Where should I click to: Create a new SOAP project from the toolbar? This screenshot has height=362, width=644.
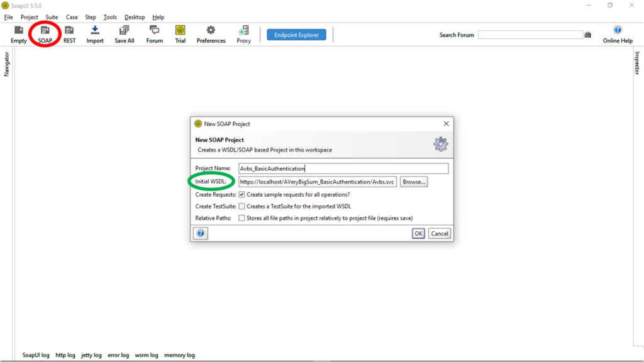click(45, 30)
